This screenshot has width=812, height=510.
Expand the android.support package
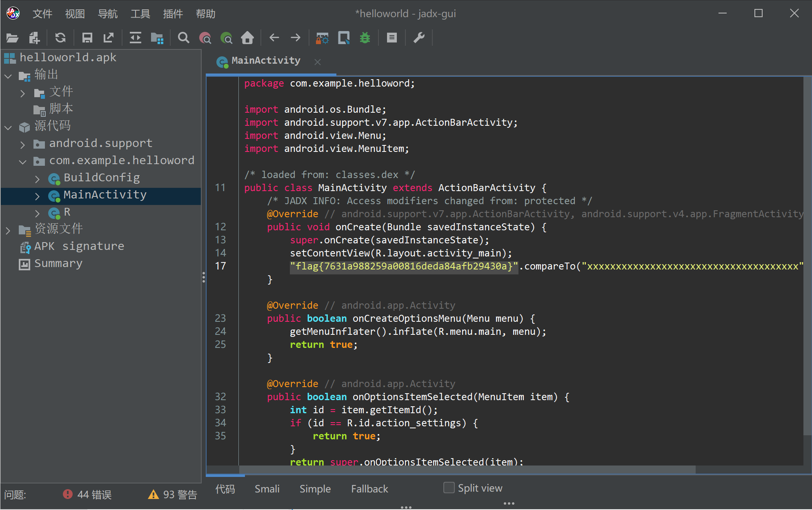click(23, 145)
